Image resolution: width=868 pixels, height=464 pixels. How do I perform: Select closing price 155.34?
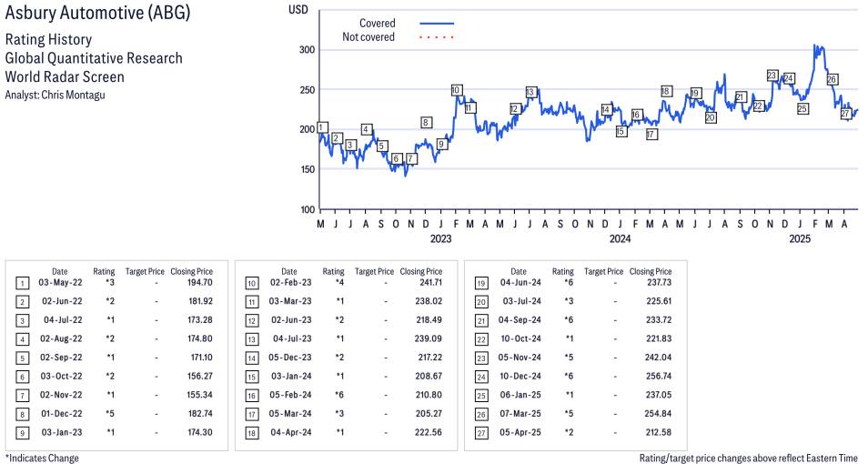coord(200,395)
